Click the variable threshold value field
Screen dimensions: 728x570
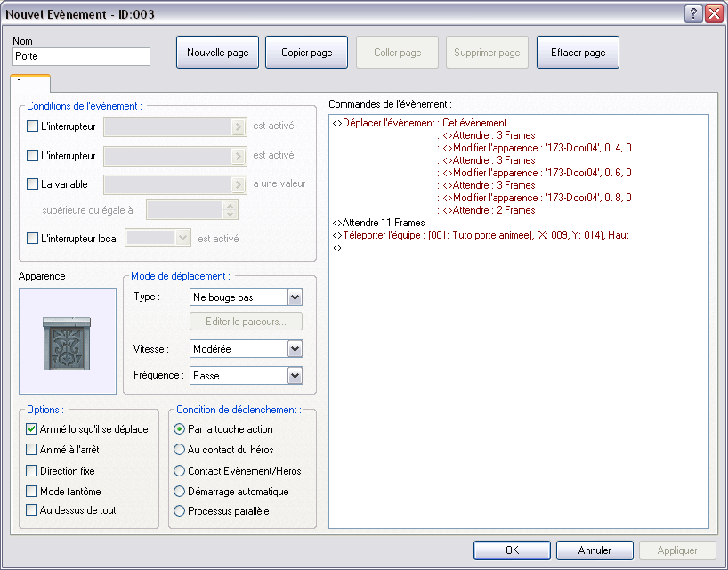coord(185,210)
